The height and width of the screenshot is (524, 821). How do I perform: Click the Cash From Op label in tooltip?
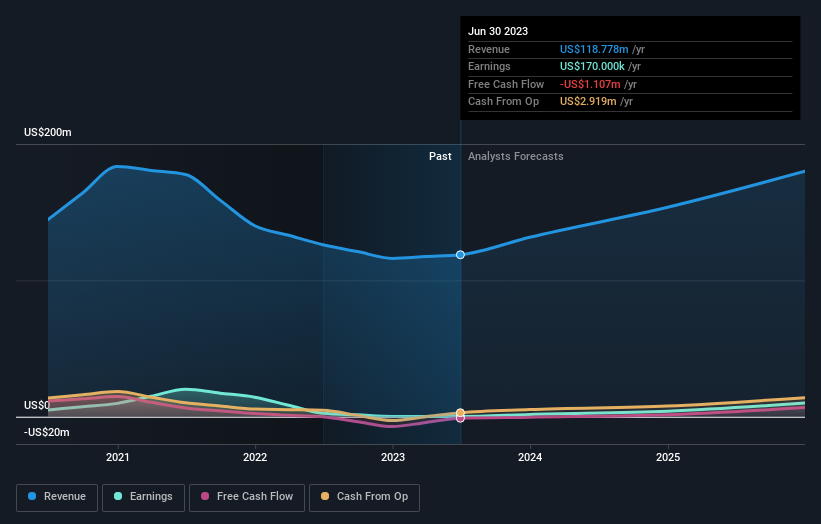[x=503, y=102]
